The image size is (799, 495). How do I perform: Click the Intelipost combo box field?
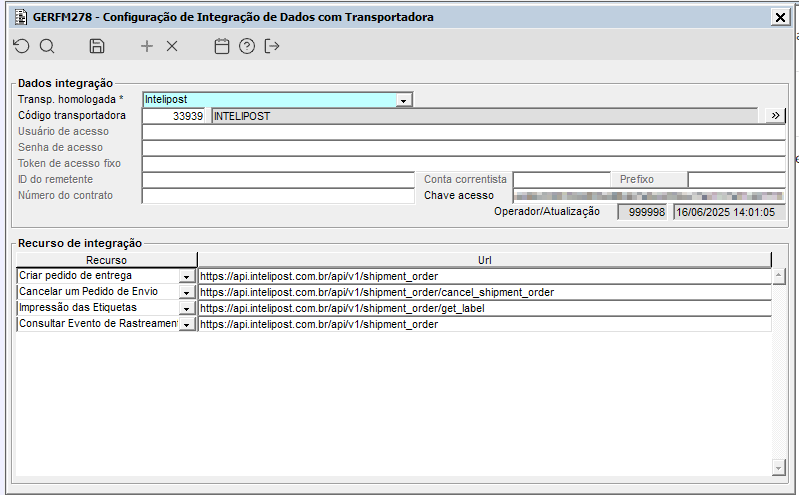[x=270, y=100]
